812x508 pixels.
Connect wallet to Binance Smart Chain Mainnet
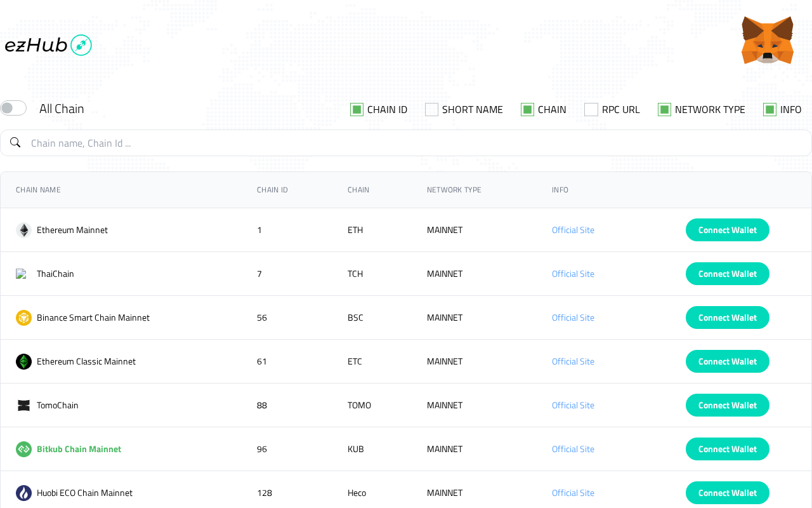[x=728, y=317]
